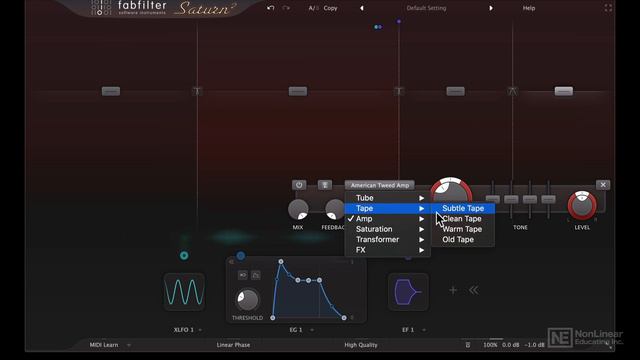Click the envelope peak attack point
The image size is (640, 360).
pos(281,261)
